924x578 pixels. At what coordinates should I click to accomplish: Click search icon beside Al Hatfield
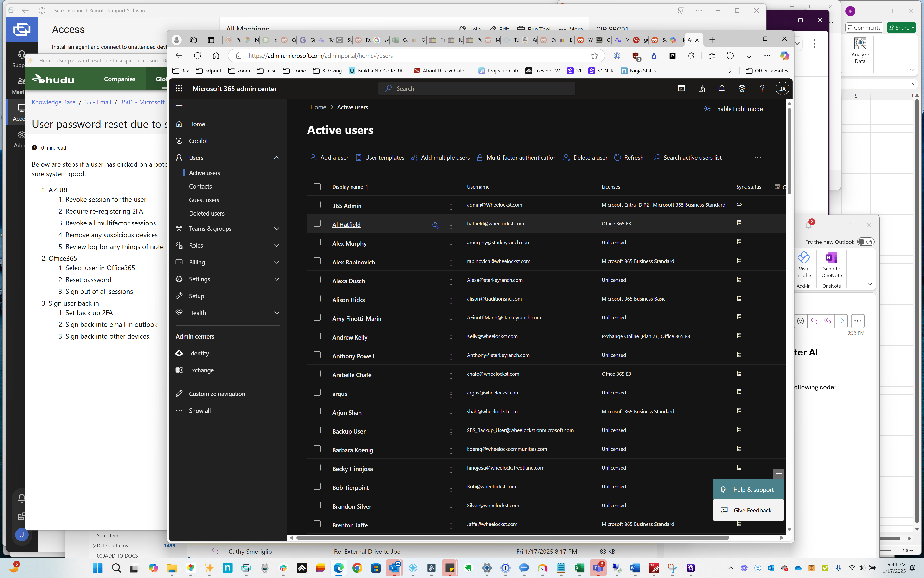pos(435,225)
